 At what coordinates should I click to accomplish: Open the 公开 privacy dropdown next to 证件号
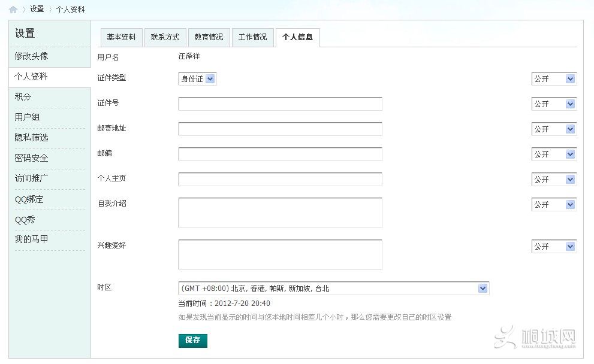(553, 104)
